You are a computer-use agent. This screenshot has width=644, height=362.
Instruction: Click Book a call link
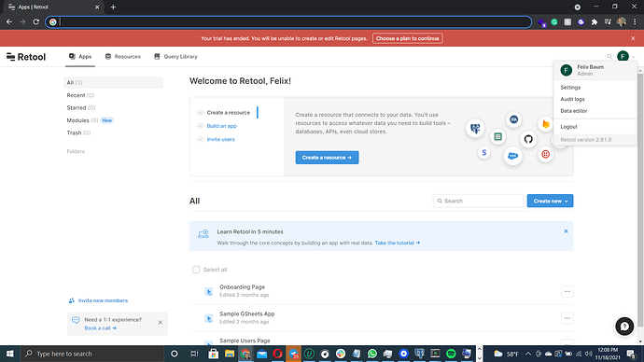point(100,327)
